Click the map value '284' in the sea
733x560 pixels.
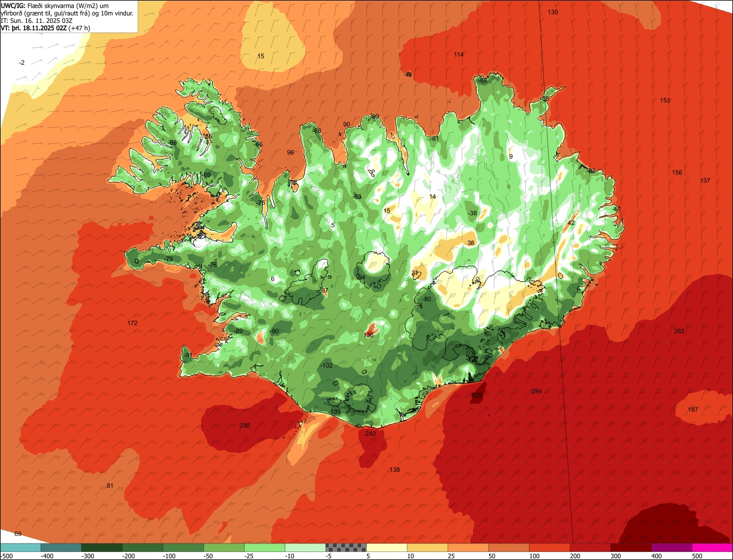[537, 391]
